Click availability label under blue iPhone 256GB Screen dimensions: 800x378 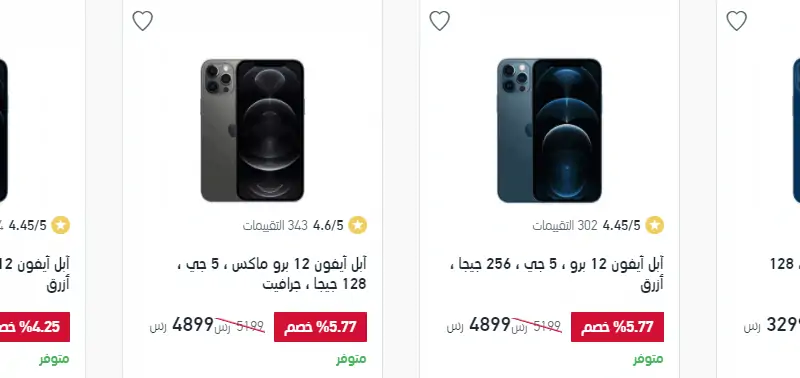pyautogui.click(x=648, y=359)
